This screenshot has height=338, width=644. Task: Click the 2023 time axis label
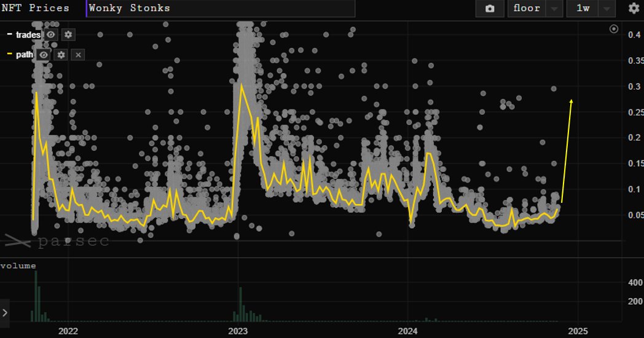pos(238,331)
